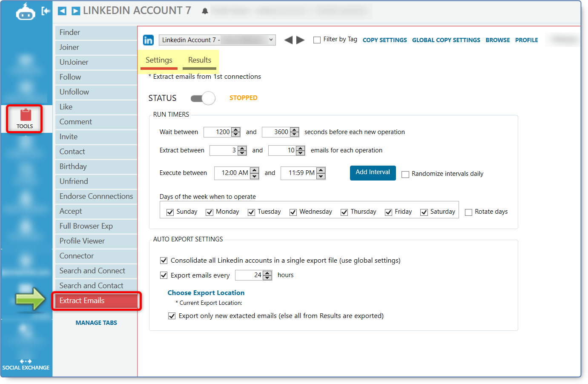
Task: Uncheck Saturday operating day
Action: pyautogui.click(x=424, y=212)
